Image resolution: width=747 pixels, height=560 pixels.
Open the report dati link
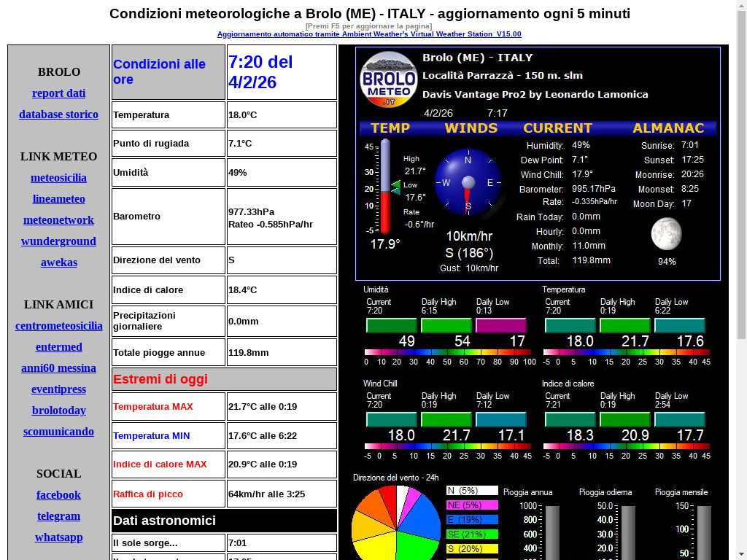tap(58, 93)
